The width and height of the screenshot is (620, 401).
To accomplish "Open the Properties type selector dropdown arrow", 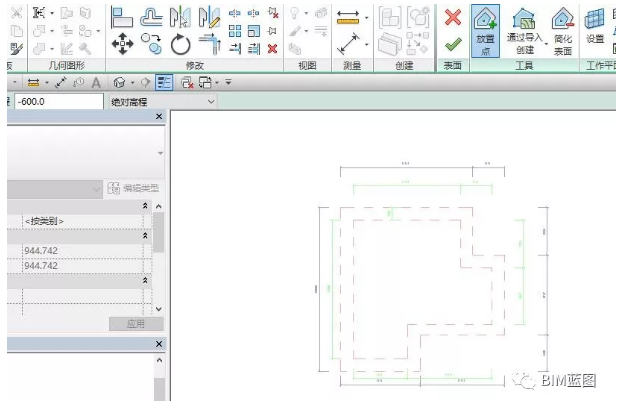I will [x=160, y=153].
